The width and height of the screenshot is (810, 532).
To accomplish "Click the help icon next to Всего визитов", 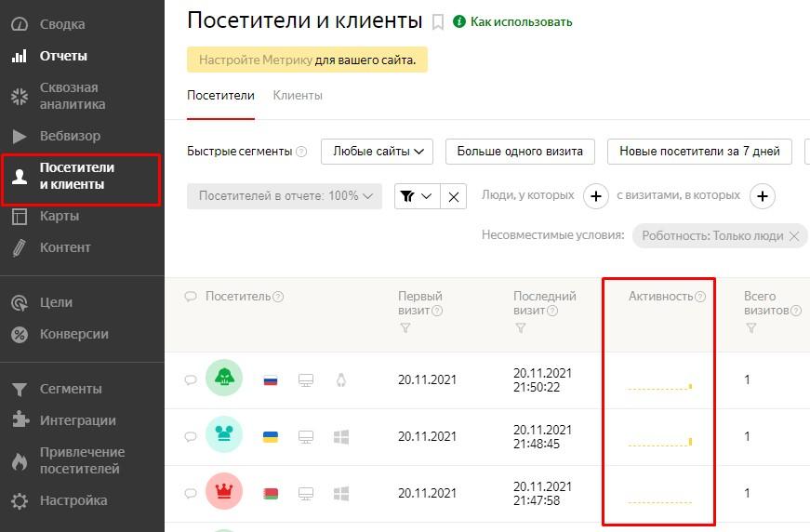I will point(796,311).
